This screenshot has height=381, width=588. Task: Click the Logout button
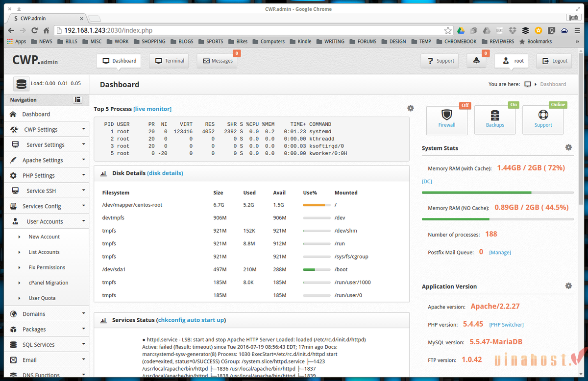point(554,61)
